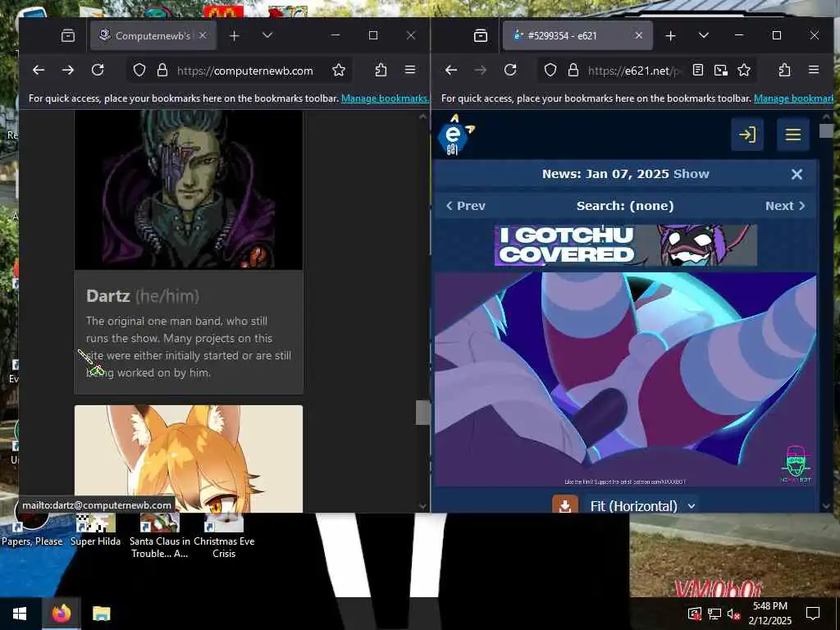This screenshot has width=840, height=630.
Task: Open the application menu in computernewb window
Action: [x=410, y=71]
